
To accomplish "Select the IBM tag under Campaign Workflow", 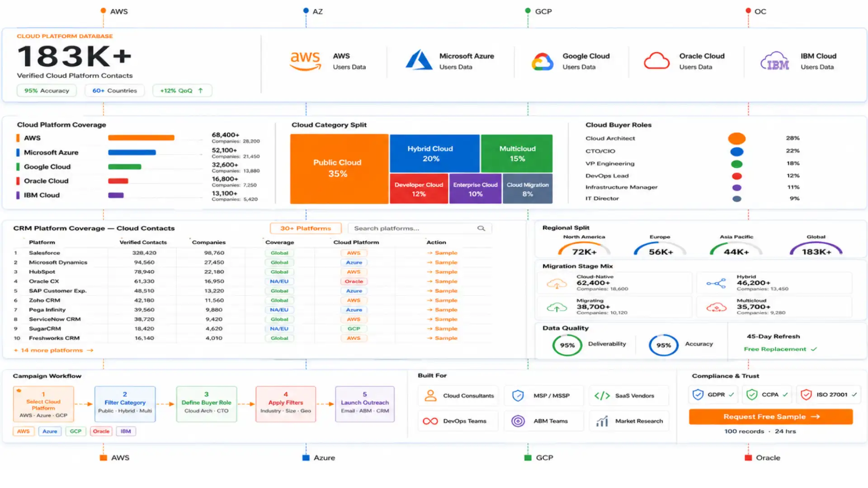I will (x=126, y=432).
